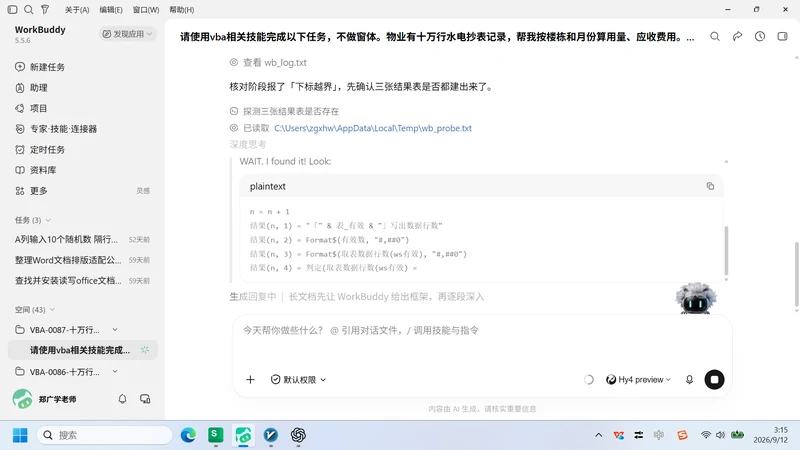800x450 pixels.
Task: Click the filter funnel icon in title bar
Action: point(45,9)
